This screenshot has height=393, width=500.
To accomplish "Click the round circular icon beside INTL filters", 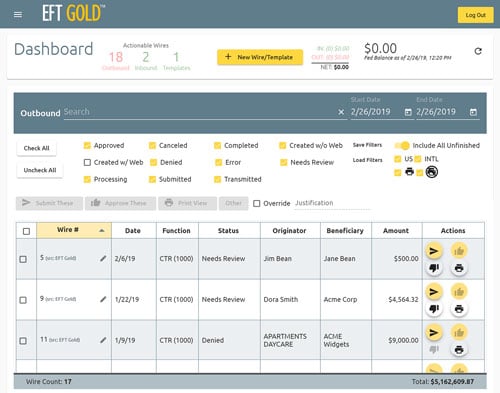I will pyautogui.click(x=432, y=172).
